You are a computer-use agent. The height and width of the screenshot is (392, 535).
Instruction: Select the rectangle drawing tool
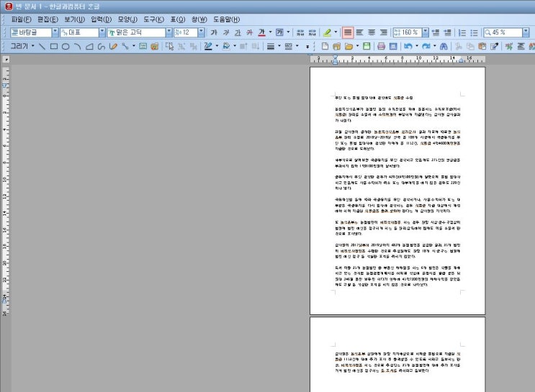tap(54, 46)
